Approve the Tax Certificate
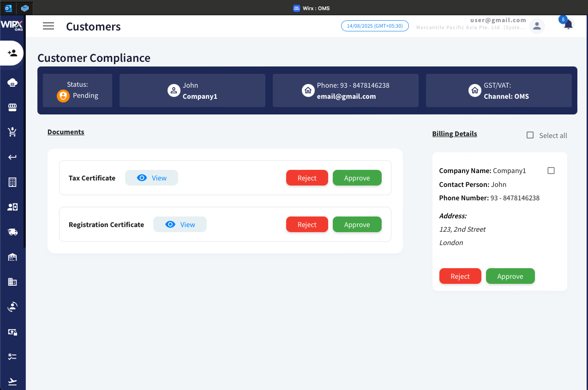The image size is (588, 390). 357,178
